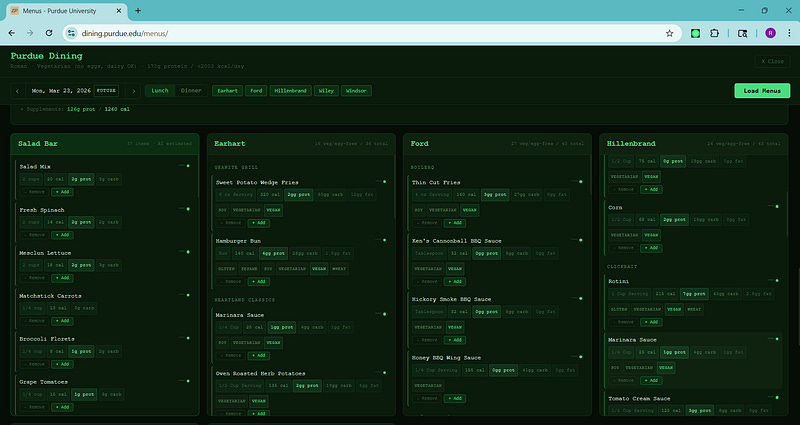Switch to the Dinner meal tab
Viewport: 800px width, 425px height.
pyautogui.click(x=191, y=91)
